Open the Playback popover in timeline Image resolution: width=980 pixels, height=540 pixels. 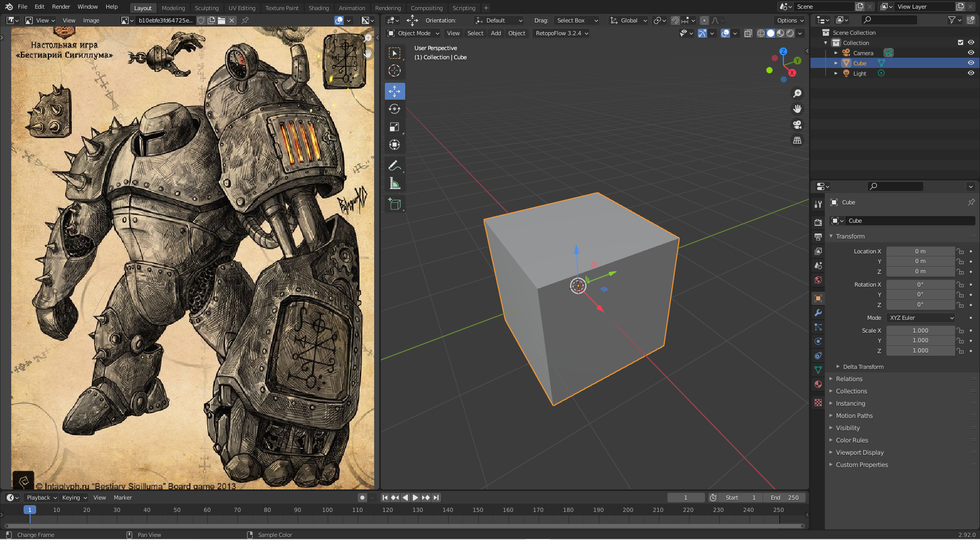coord(42,498)
